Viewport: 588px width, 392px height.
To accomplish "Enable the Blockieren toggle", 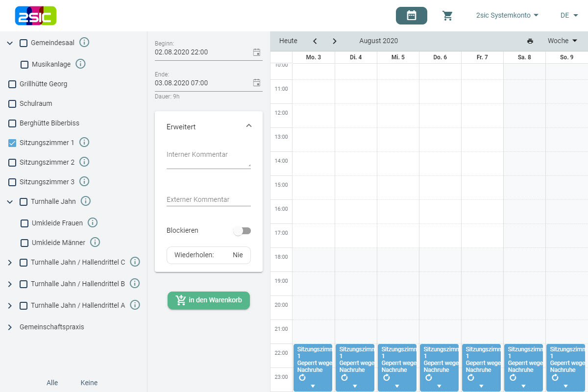I will coord(242,231).
